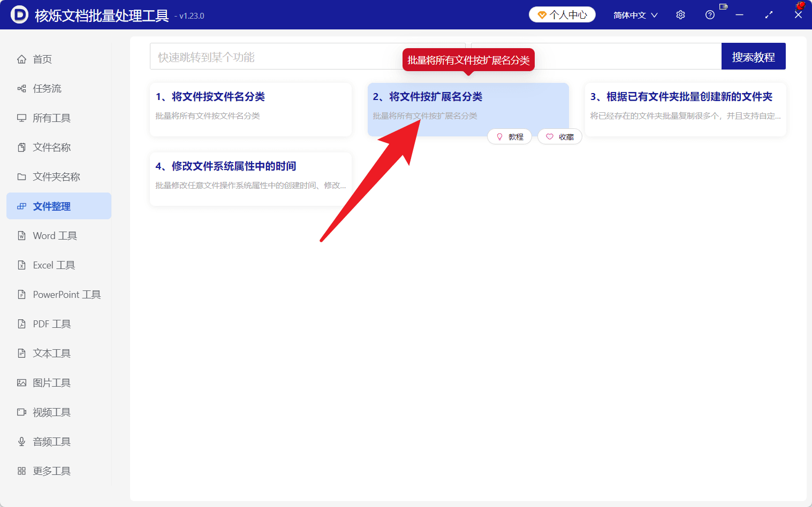Click the microphone icon beside 音频工具
This screenshot has width=812, height=507.
(x=21, y=442)
